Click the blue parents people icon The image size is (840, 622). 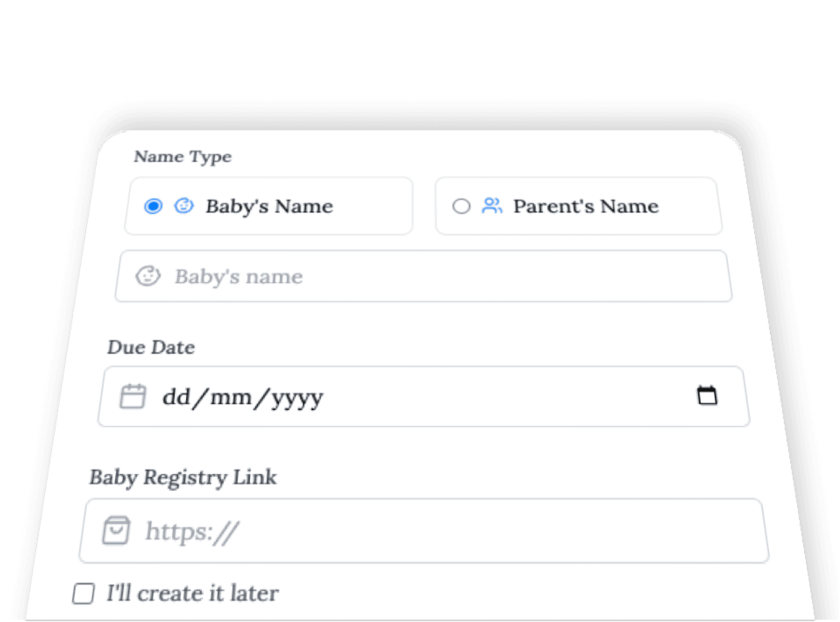click(x=492, y=206)
